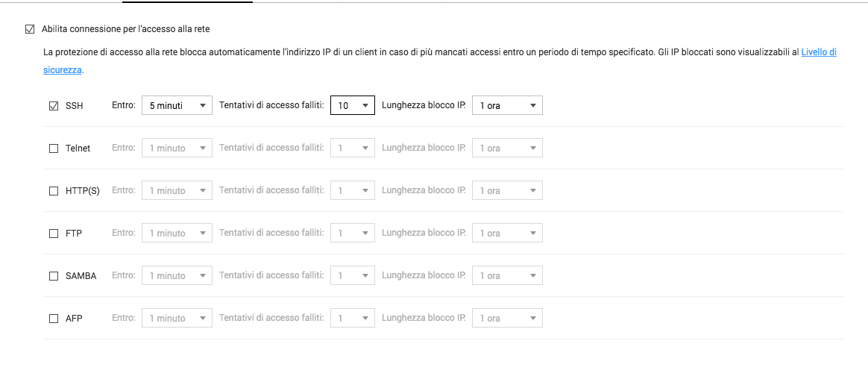Click the SSH protocol label
The image size is (868, 388).
pos(75,106)
